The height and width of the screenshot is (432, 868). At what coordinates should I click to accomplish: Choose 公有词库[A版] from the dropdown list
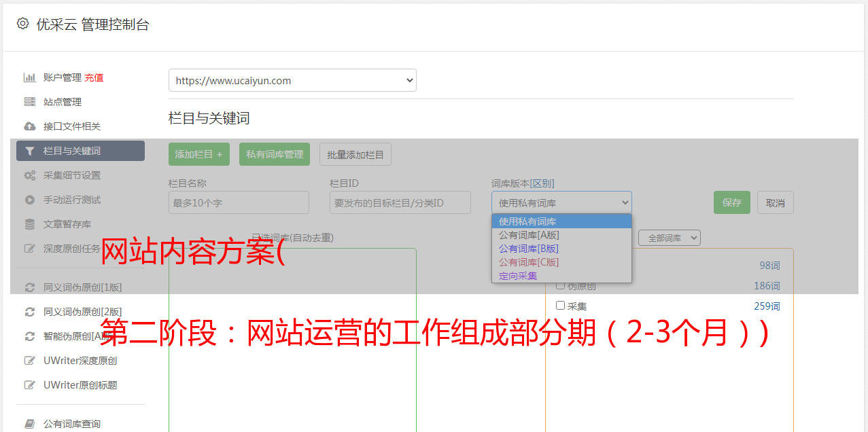pos(561,235)
